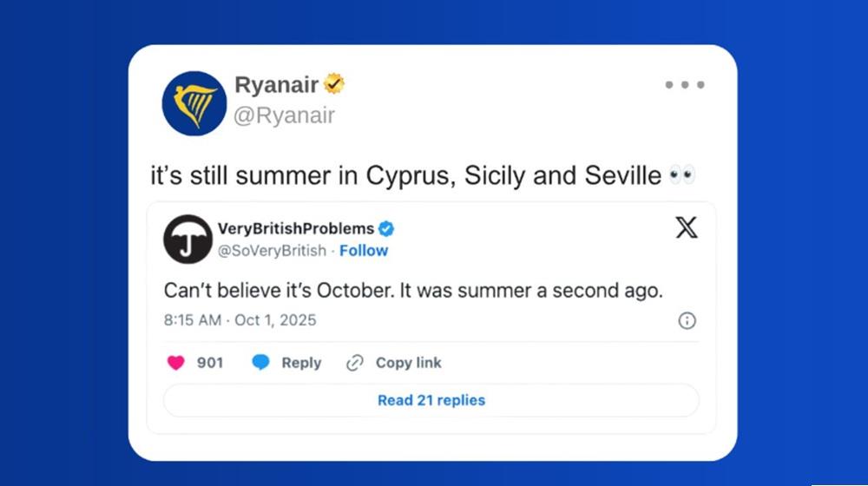Click the @SoVeryBritish handle
Image resolution: width=868 pixels, height=486 pixels.
coord(272,251)
